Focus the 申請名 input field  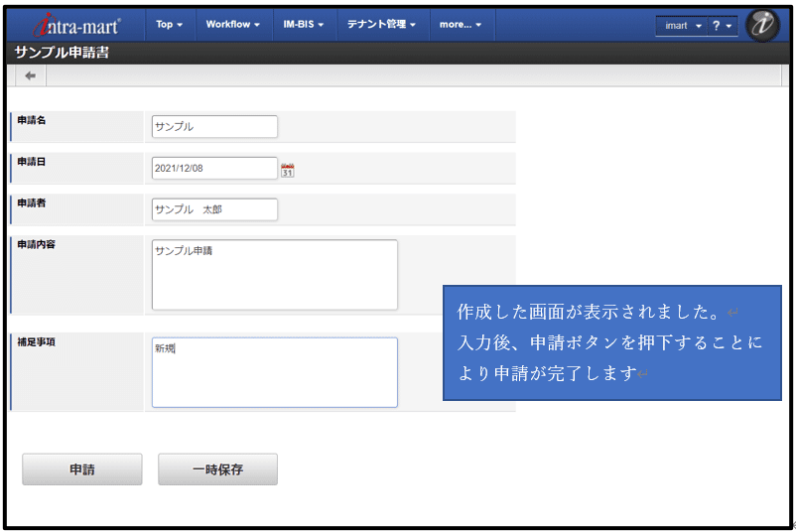pyautogui.click(x=214, y=126)
